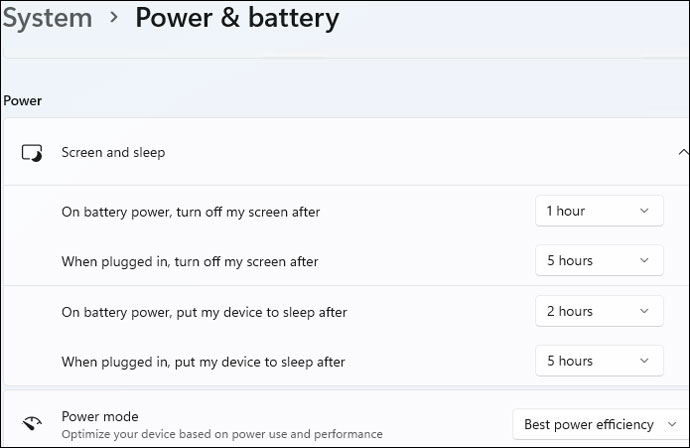Open plugged-in sleep timeout dropdown
The height and width of the screenshot is (448, 690).
[599, 361]
